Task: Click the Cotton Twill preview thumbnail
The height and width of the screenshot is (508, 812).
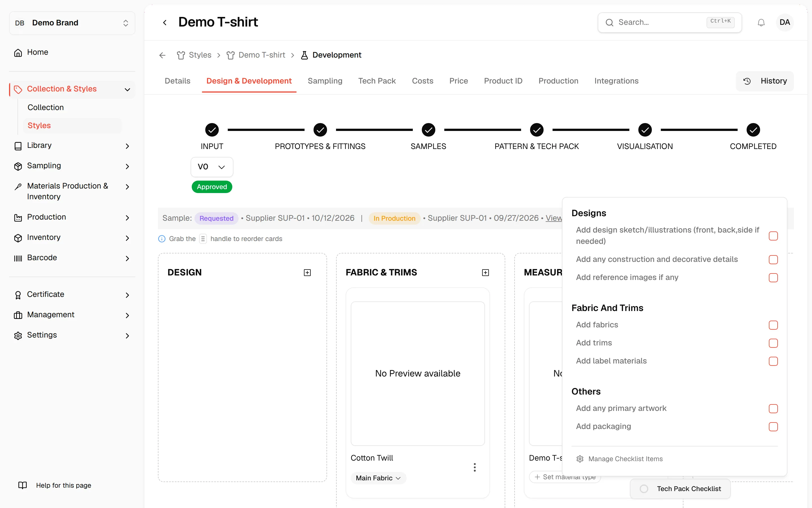Action: point(417,373)
